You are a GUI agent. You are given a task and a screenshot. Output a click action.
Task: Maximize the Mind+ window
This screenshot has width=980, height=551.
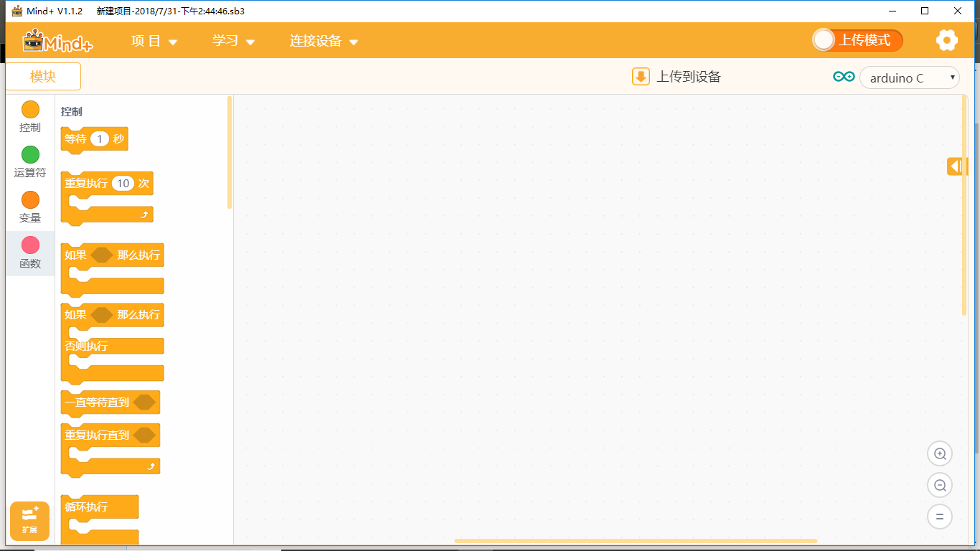click(x=925, y=11)
